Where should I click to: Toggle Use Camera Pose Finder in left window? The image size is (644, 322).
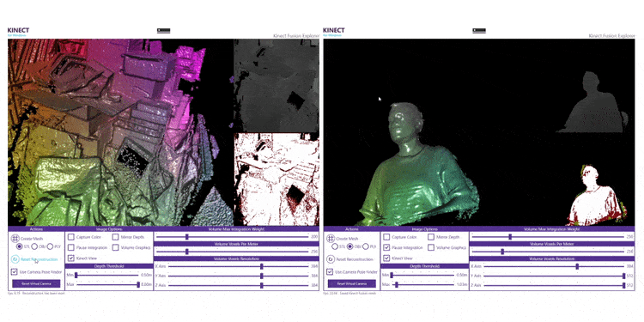pos(15,272)
